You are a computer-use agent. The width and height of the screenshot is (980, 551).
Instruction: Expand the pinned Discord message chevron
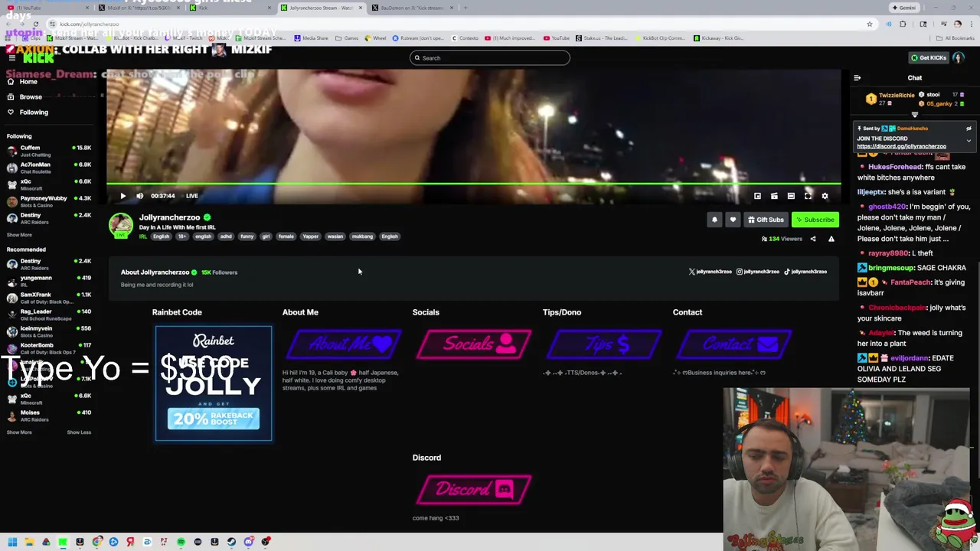tap(969, 141)
